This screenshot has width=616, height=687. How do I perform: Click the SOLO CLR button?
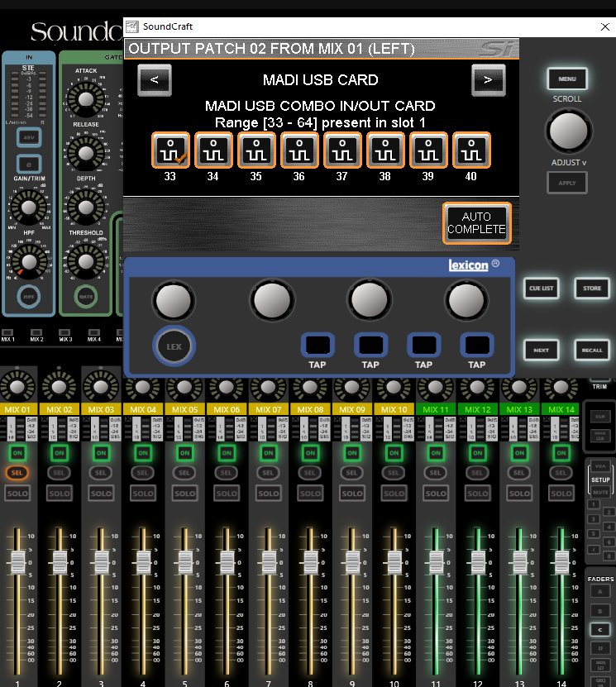(600, 437)
